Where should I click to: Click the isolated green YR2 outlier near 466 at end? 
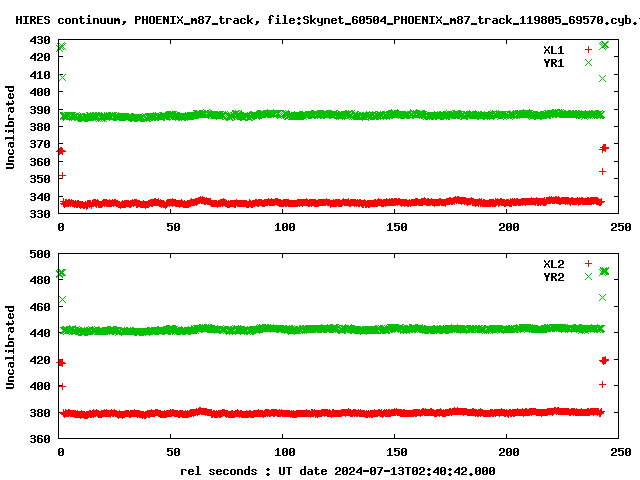click(x=602, y=298)
